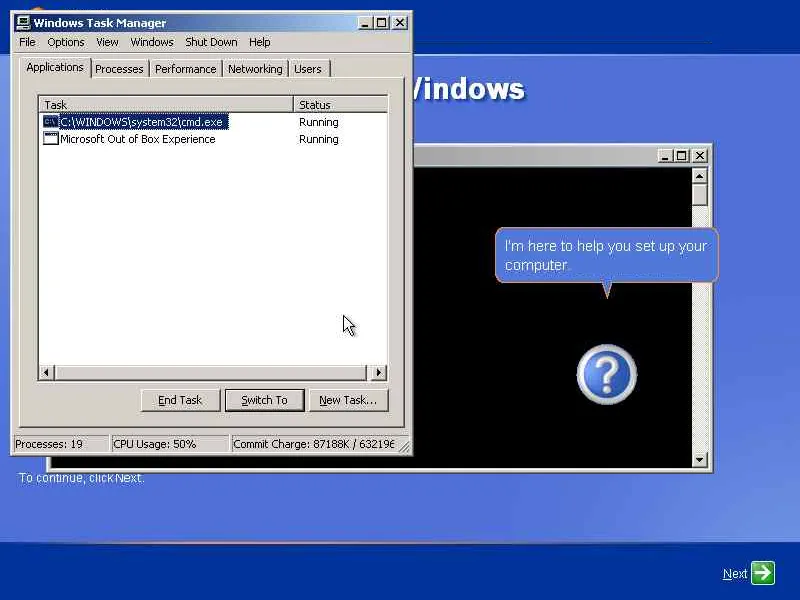
Task: Click the blue question mark help icon
Action: 607,374
